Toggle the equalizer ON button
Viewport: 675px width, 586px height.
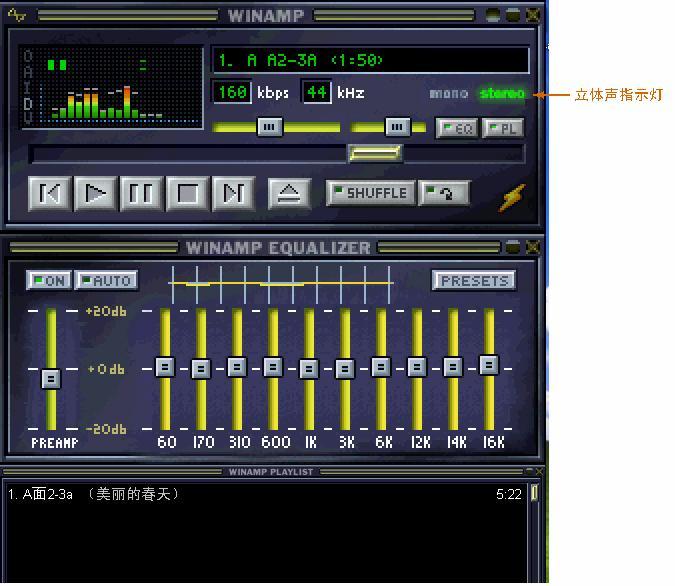49,281
